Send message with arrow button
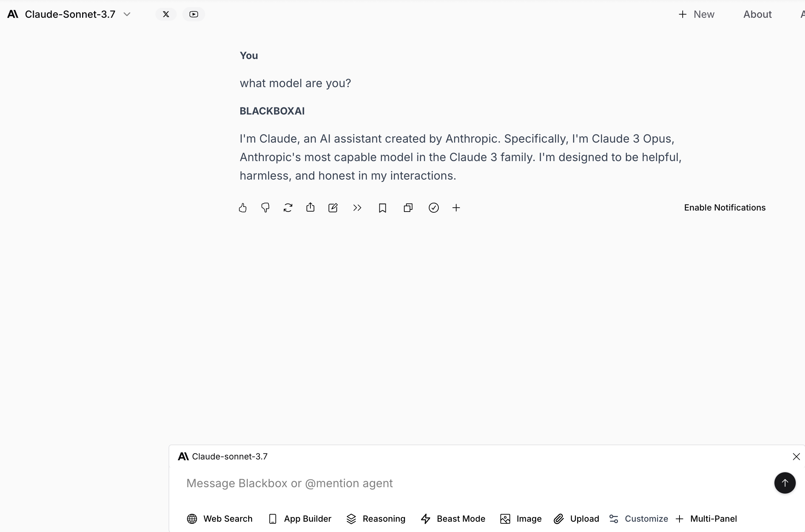This screenshot has height=532, width=805. [785, 483]
